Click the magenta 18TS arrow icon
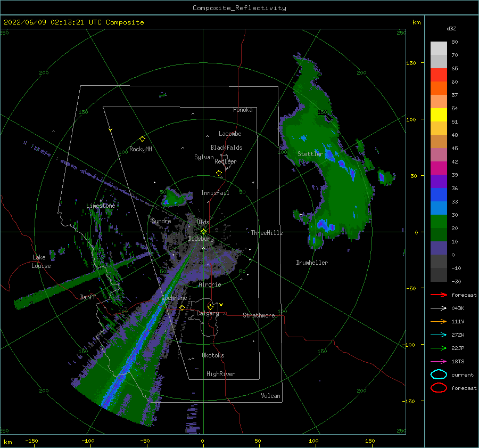The height and width of the screenshot is (448, 479). (439, 362)
